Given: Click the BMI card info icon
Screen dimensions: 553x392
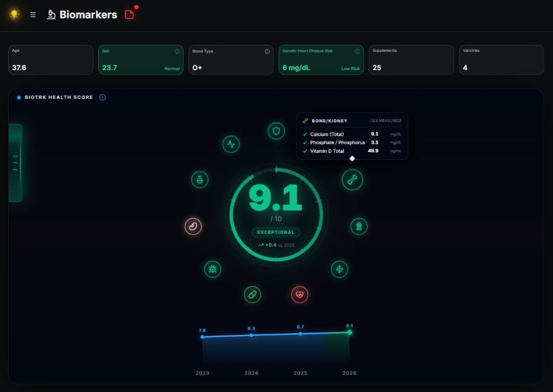Looking at the screenshot, I should click(x=177, y=51).
